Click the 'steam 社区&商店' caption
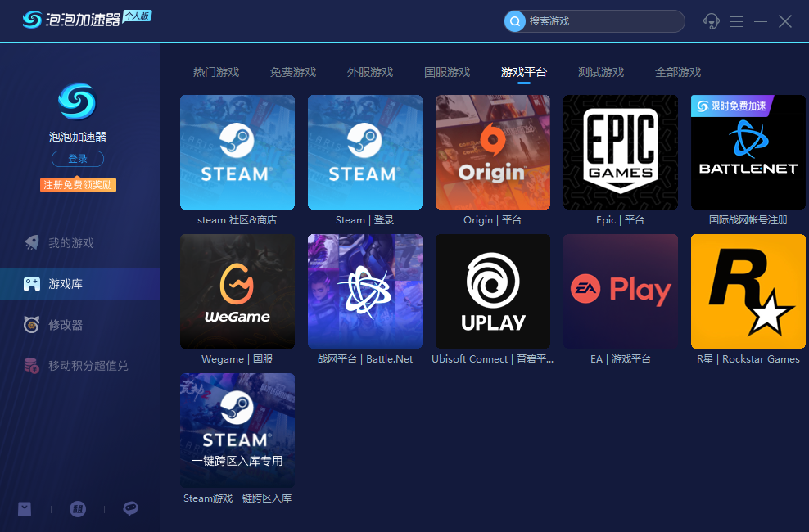Image resolution: width=809 pixels, height=532 pixels. point(237,220)
